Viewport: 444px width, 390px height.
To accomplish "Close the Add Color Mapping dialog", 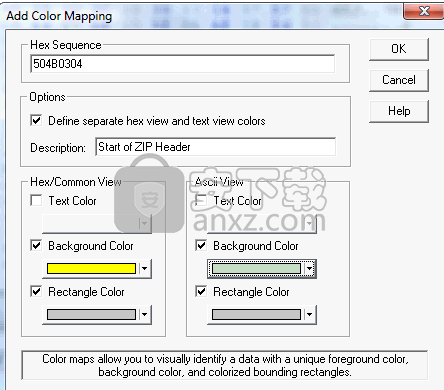I will (x=424, y=11).
